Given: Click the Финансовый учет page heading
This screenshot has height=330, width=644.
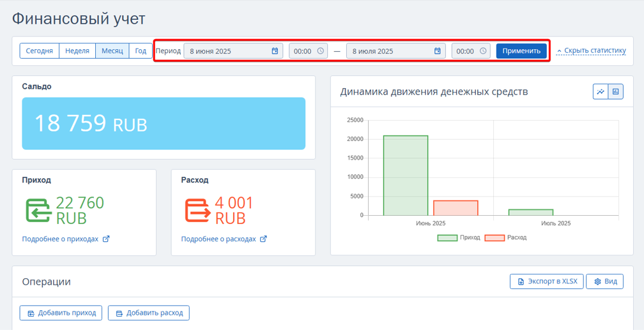Looking at the screenshot, I should pyautogui.click(x=79, y=19).
